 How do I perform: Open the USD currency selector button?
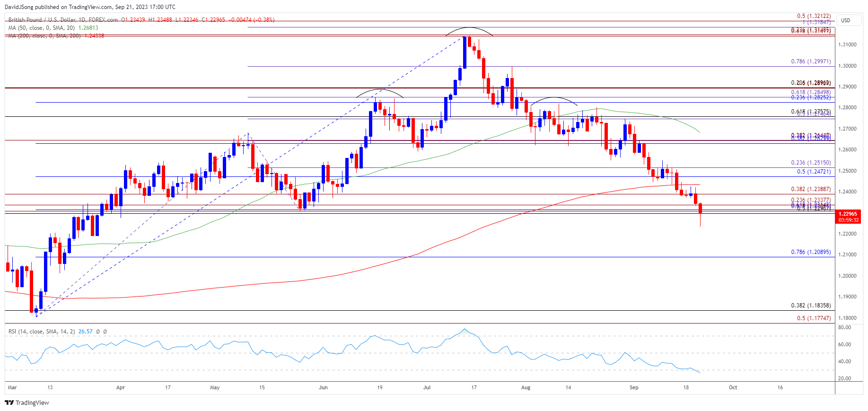click(x=849, y=20)
